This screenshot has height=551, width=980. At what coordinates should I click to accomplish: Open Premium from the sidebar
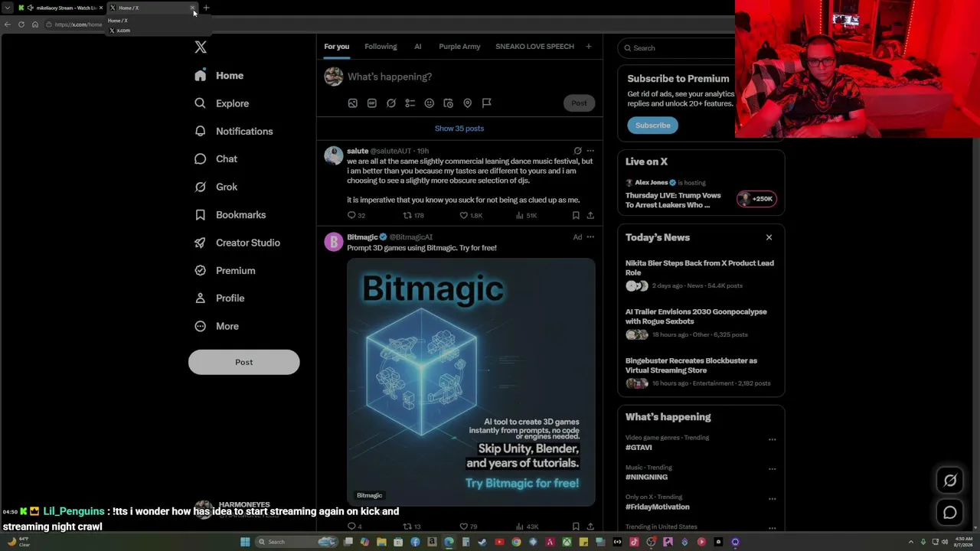224,270
